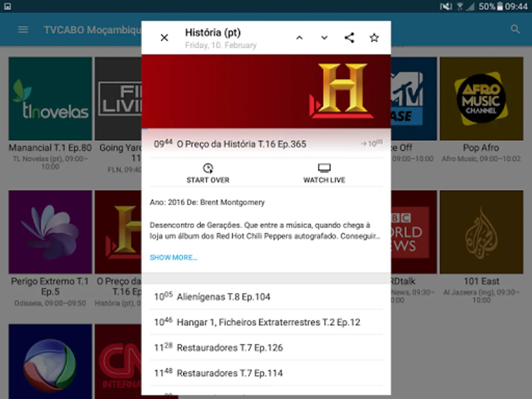Select Restauradores T.7 Ep.114 at 11:48
Image resolution: width=532 pixels, height=399 pixels.
tap(266, 373)
